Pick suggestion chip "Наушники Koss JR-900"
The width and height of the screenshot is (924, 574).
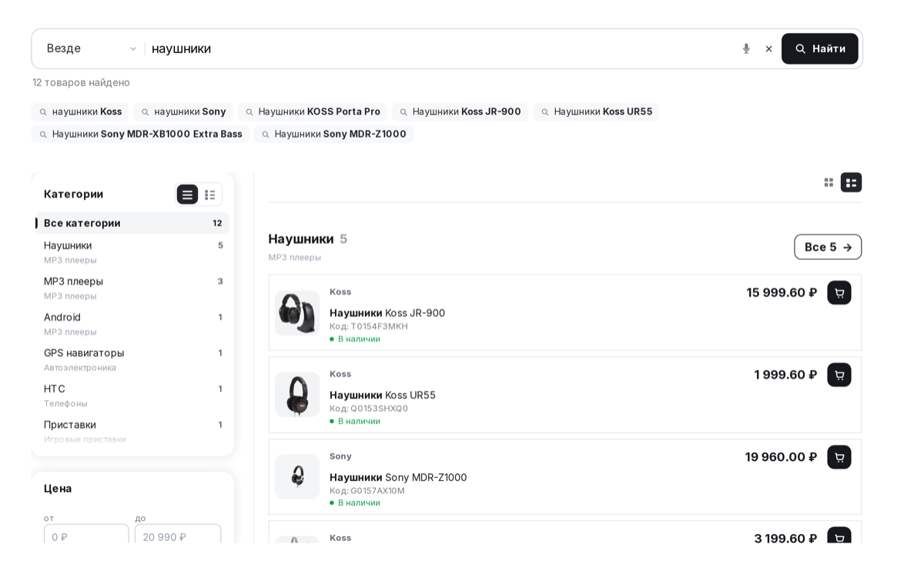point(460,112)
